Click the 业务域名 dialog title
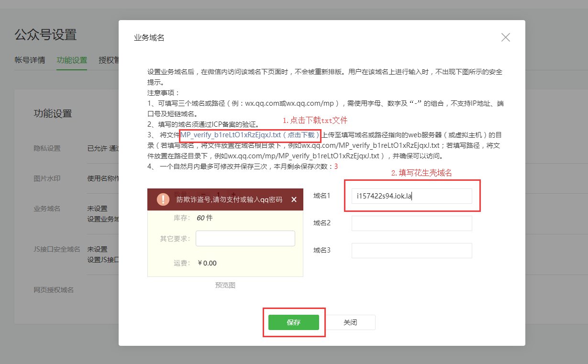588x364 pixels. 149,38
